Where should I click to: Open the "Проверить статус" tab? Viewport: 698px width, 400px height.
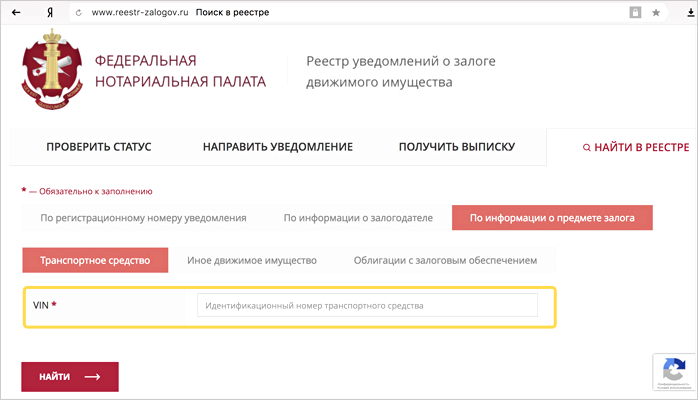99,147
